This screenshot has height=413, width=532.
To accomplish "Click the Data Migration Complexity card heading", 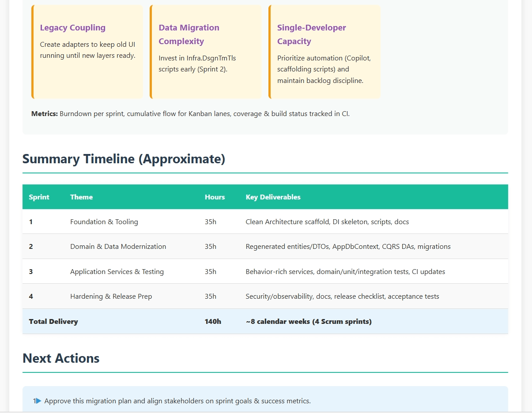I will click(x=189, y=34).
